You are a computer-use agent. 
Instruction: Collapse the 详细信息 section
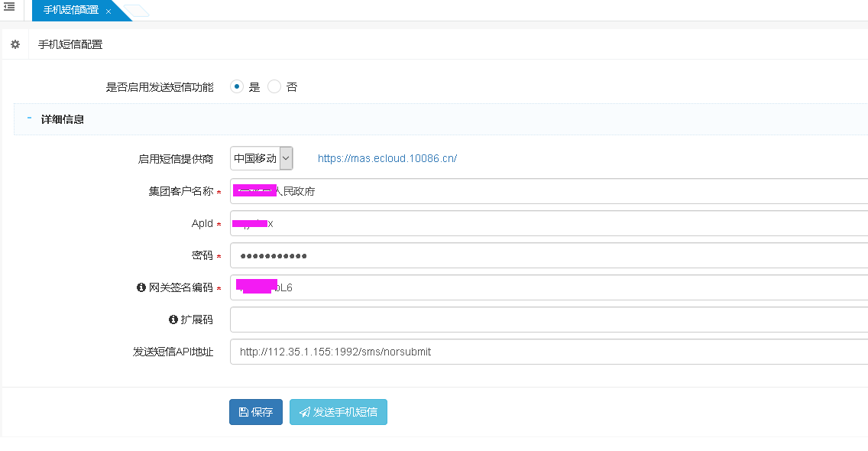[29, 119]
